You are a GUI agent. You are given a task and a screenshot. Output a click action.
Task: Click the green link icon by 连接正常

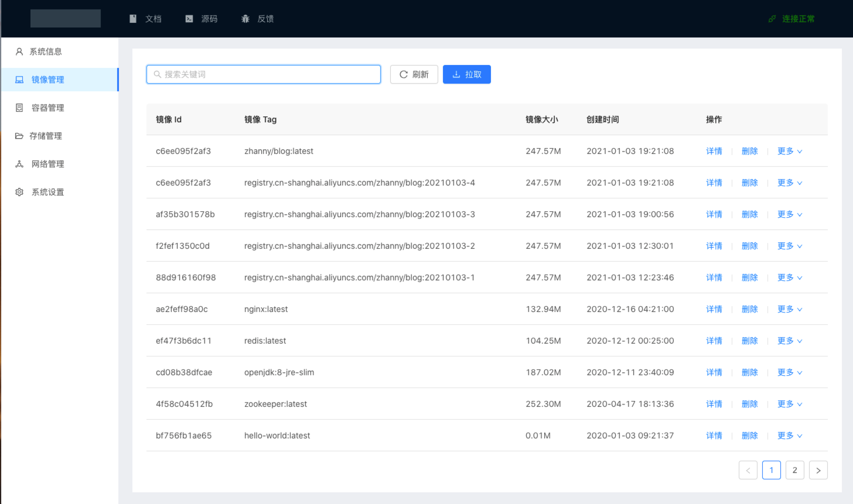pyautogui.click(x=772, y=19)
